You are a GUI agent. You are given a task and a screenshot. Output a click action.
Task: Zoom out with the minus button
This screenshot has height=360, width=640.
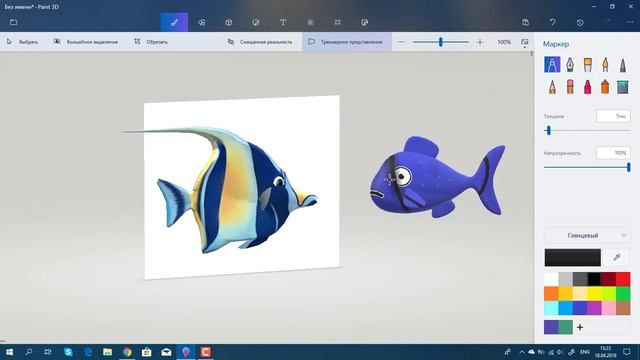401,42
